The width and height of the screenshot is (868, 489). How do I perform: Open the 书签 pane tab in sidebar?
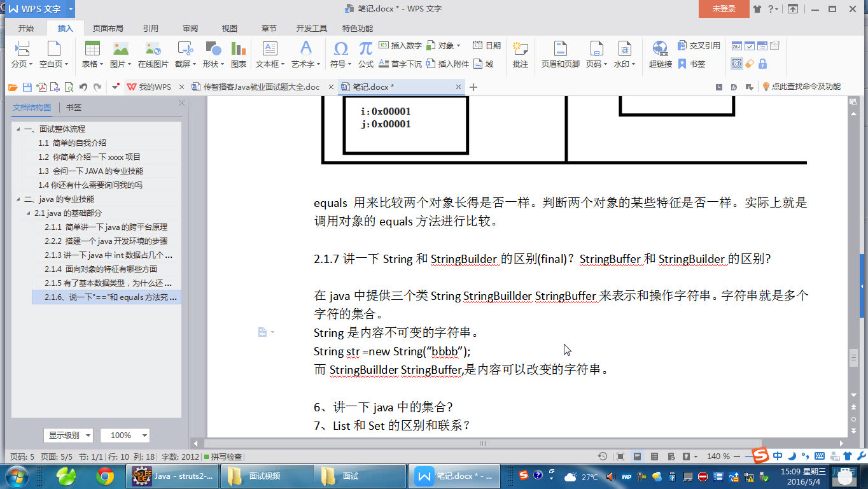coord(74,108)
